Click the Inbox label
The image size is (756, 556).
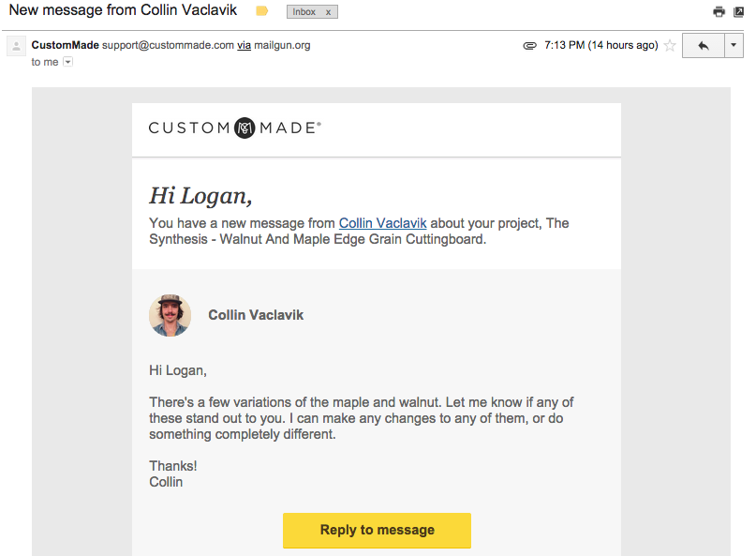click(x=304, y=12)
